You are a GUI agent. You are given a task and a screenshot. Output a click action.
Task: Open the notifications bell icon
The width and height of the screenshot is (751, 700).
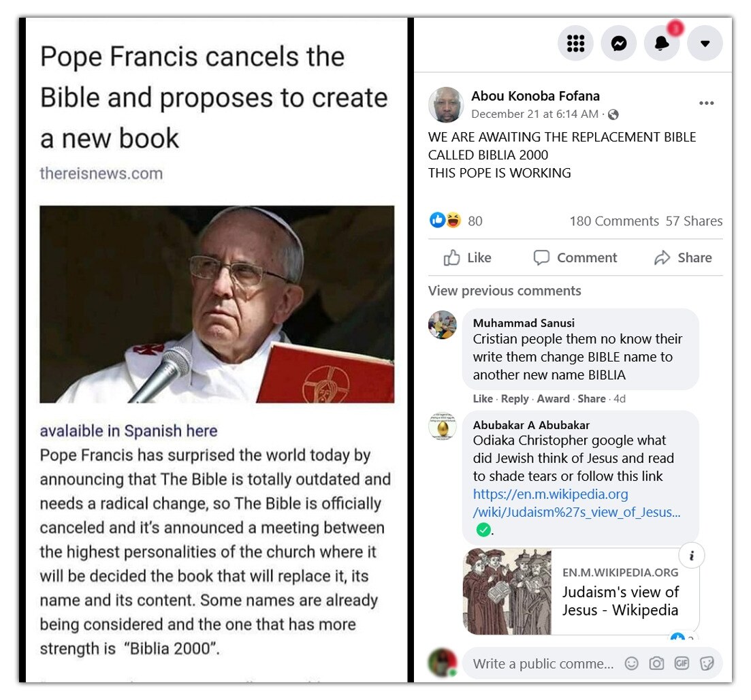coord(661,44)
